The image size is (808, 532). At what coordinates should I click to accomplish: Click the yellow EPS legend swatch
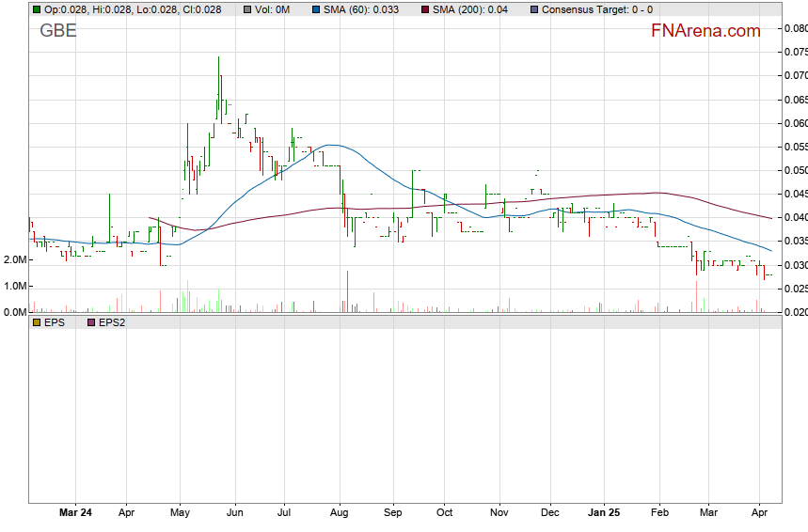37,322
